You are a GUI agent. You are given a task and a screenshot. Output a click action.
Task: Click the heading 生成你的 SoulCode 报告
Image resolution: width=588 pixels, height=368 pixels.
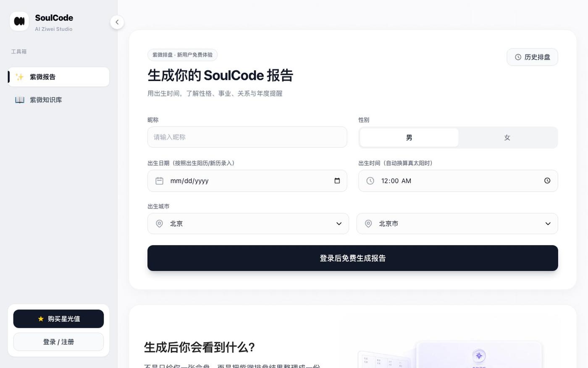point(220,75)
